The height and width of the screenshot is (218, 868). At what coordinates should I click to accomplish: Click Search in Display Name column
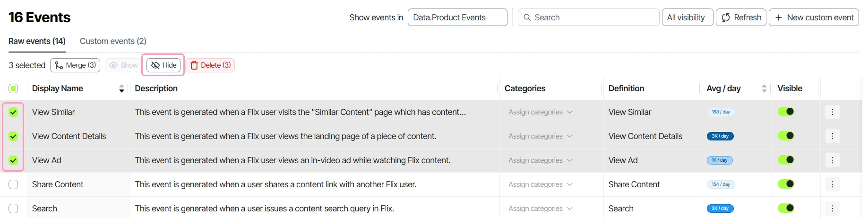[x=44, y=209]
